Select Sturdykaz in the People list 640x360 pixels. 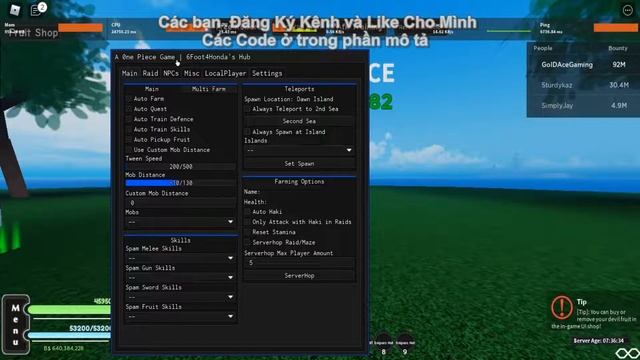556,85
